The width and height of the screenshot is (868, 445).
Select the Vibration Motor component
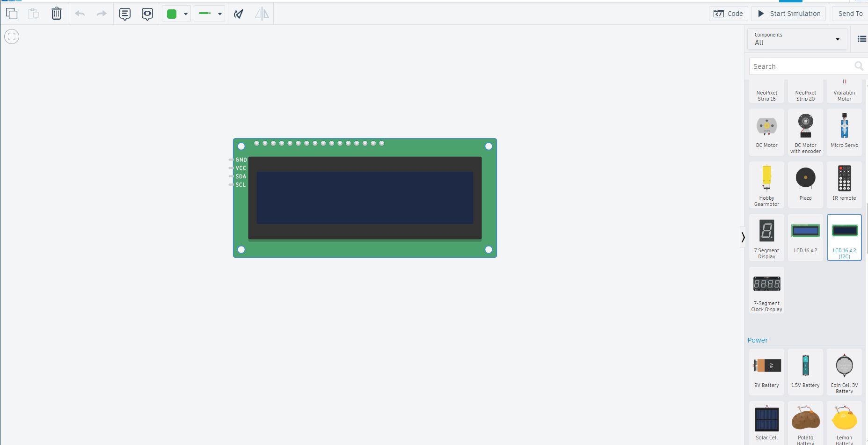pos(844,92)
